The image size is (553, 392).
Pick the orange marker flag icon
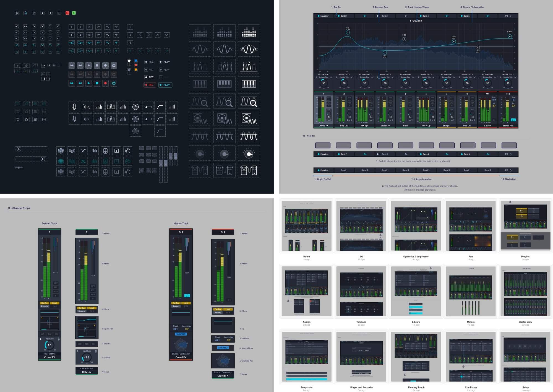click(136, 69)
